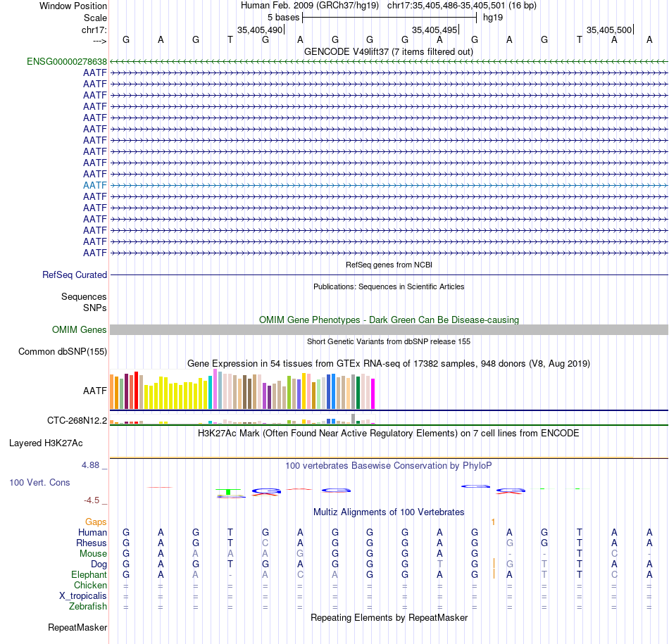This screenshot has height=644, width=669.
Task: Click the chr17:35,405,486-35,405,501 (16 bp) coordinates
Action: click(462, 6)
